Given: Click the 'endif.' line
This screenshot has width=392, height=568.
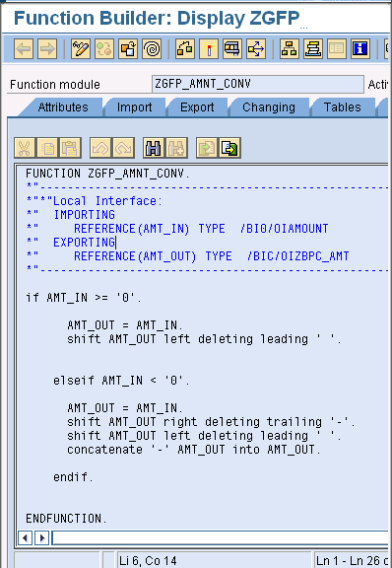Looking at the screenshot, I should [x=73, y=477].
